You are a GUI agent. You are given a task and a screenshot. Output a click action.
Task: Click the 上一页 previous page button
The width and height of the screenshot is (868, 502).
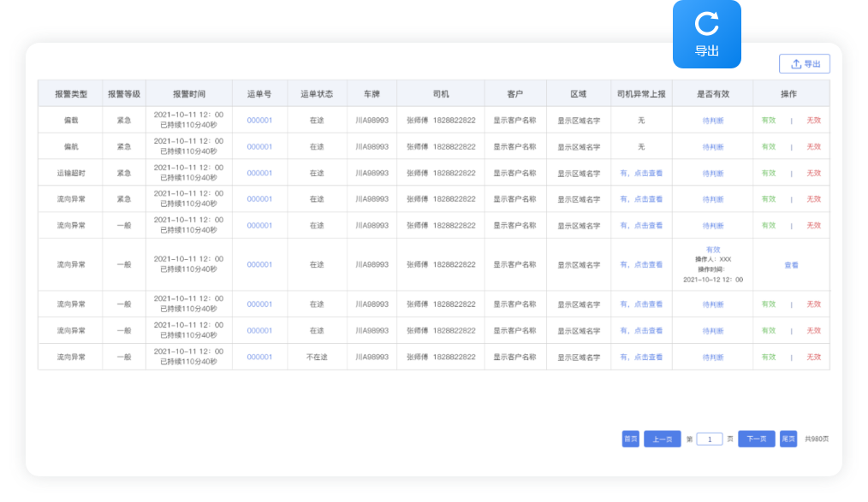coord(662,439)
